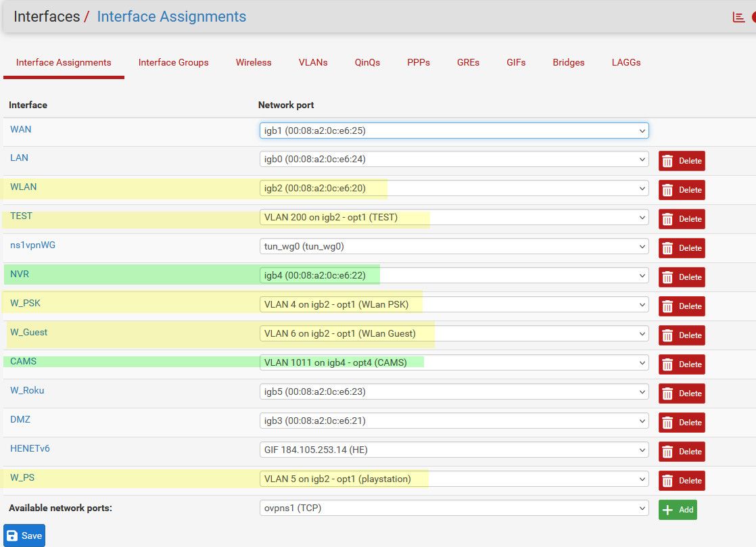Delete the NVR interface on igb4
The height and width of the screenshot is (547, 756).
coord(682,277)
